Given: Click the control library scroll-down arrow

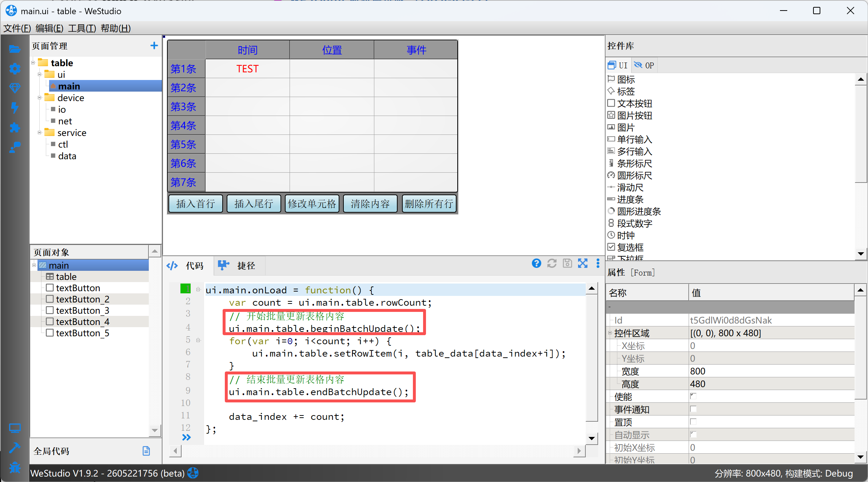Looking at the screenshot, I should pos(860,253).
